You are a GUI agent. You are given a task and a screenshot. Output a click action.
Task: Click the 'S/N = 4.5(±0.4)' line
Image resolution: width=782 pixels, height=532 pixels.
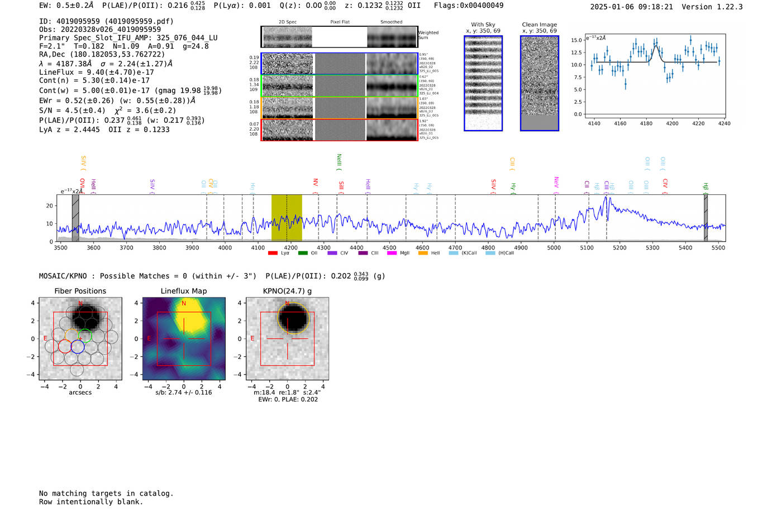[x=72, y=111]
